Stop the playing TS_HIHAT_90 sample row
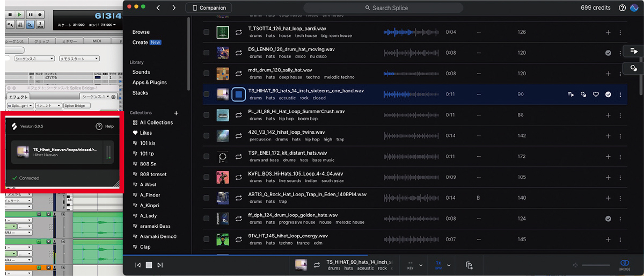The height and width of the screenshot is (276, 644). (x=239, y=95)
